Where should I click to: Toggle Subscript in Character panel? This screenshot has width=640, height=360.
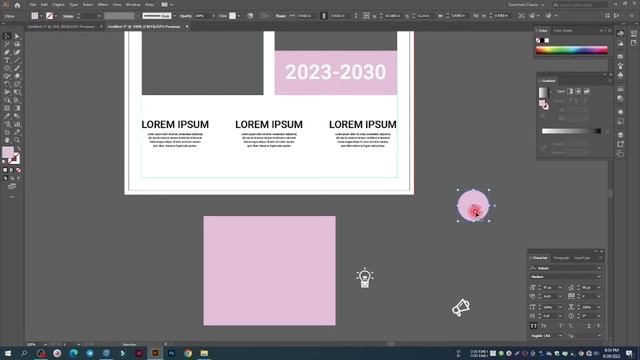(x=571, y=326)
